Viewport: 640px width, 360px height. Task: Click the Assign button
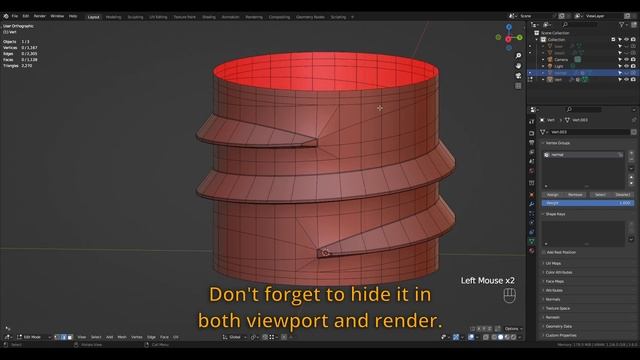[x=553, y=195]
